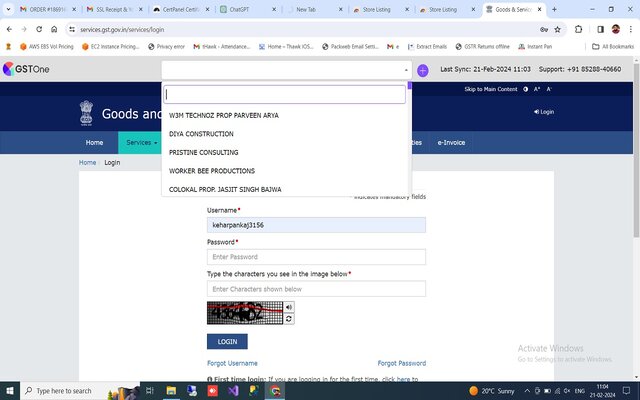640x400 pixels.
Task: Open the saved password key icon
Action: click(x=544, y=29)
